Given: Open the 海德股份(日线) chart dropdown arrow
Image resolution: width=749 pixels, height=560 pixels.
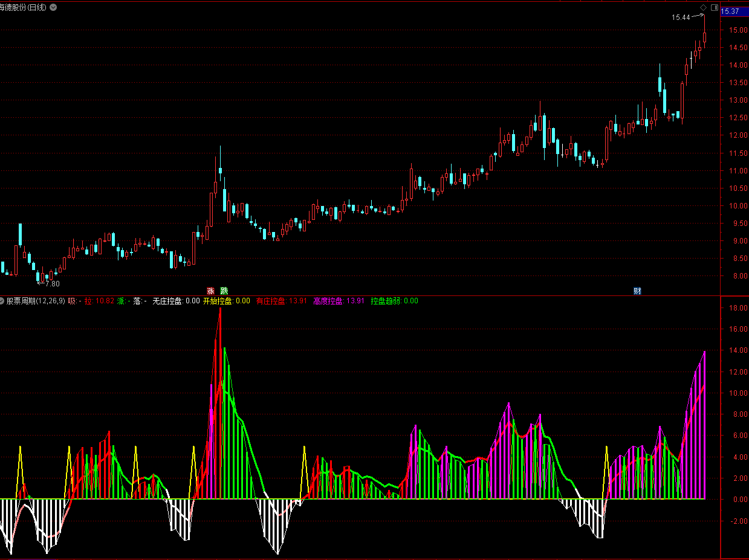Looking at the screenshot, I should (54, 7).
